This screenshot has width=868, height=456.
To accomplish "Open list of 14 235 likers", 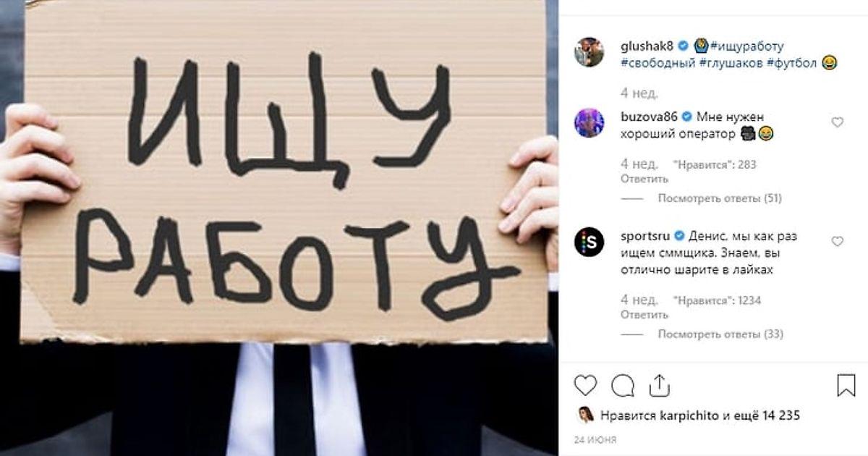I will coord(769,415).
